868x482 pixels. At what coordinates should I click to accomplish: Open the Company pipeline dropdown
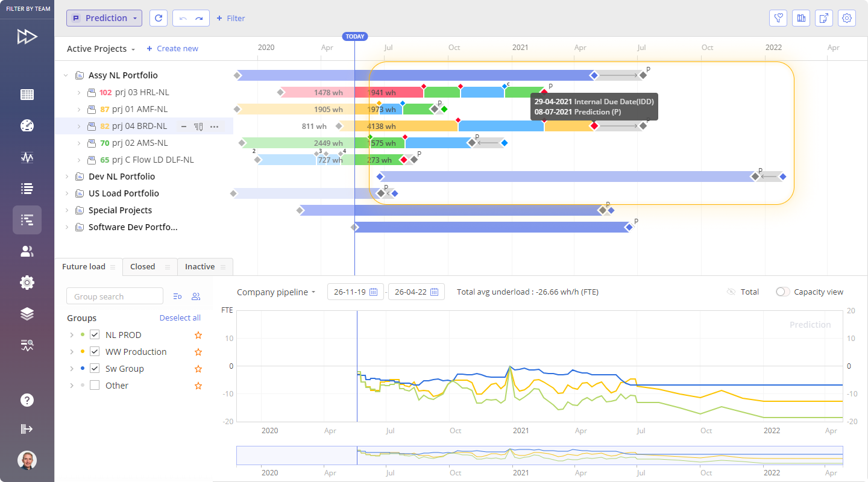[276, 292]
